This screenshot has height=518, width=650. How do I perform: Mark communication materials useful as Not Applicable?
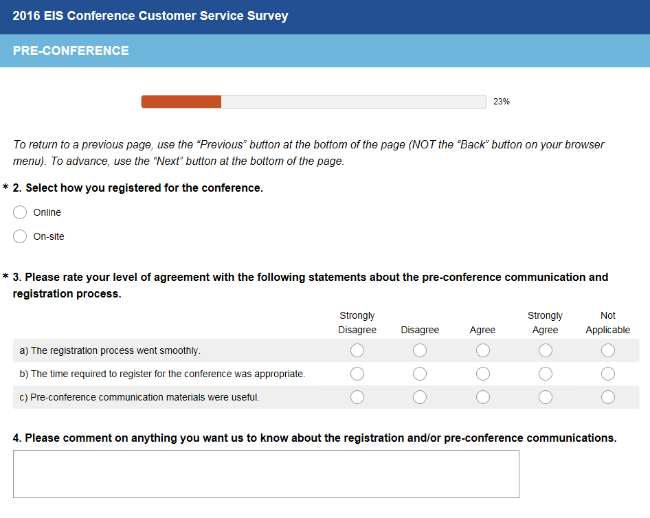[608, 397]
